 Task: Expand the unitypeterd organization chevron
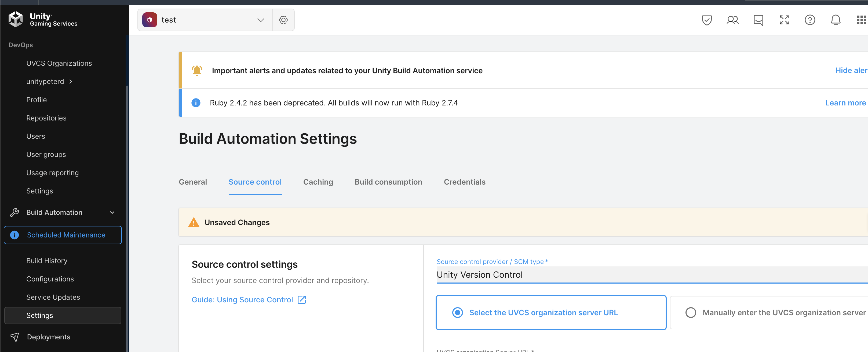(70, 82)
